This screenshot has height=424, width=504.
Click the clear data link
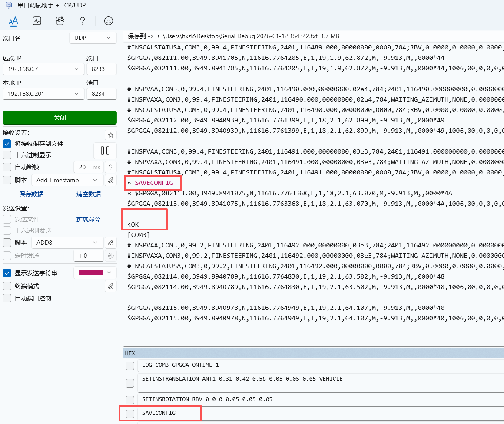point(89,194)
